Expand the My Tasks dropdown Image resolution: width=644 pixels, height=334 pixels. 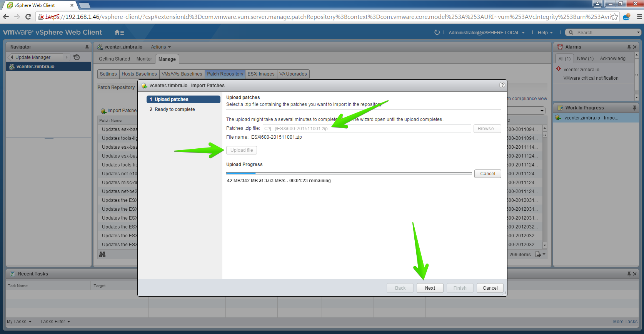(19, 322)
